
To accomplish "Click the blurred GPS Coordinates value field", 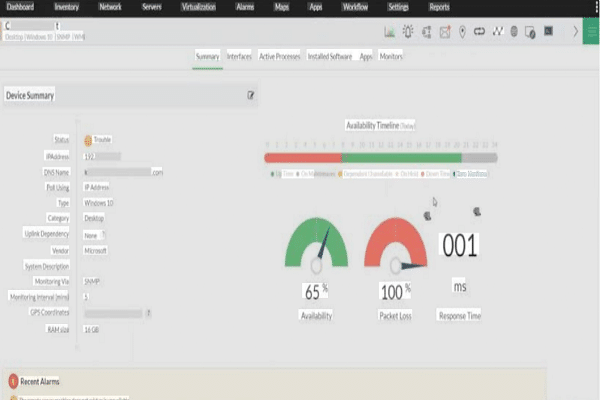I will point(113,313).
